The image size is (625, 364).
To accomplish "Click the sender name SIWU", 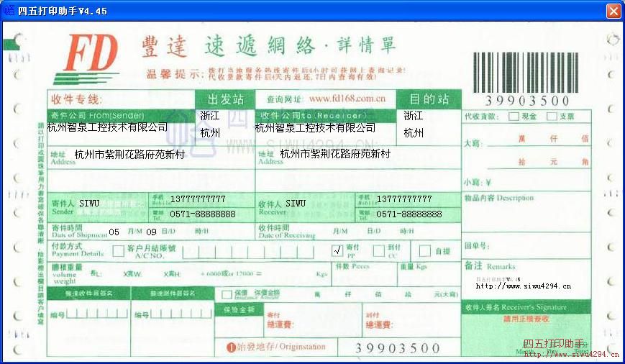I will click(89, 204).
